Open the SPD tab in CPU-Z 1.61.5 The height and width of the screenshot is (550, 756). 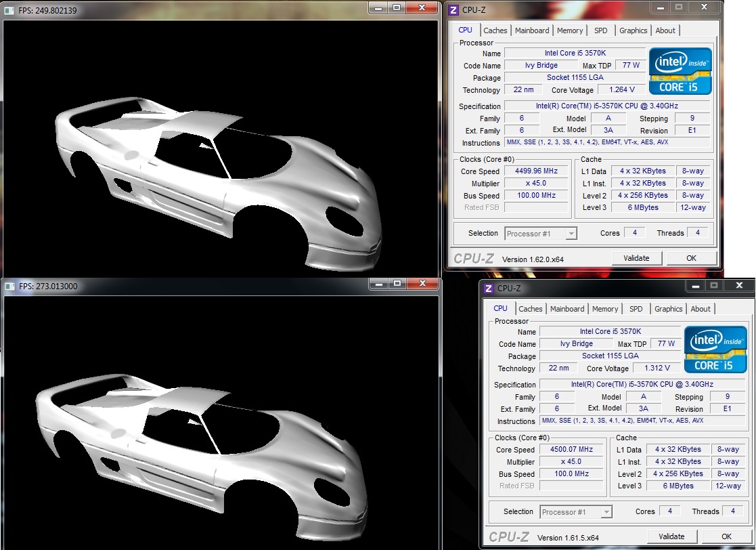click(x=636, y=309)
